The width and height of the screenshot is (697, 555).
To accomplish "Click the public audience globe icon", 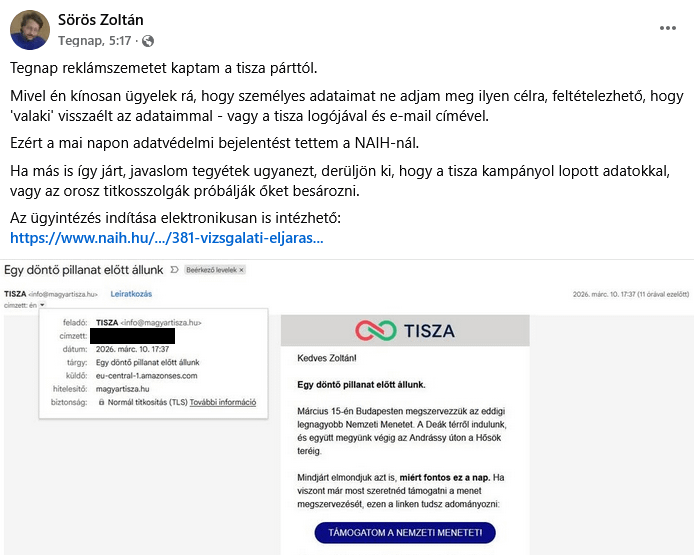I will click(149, 41).
